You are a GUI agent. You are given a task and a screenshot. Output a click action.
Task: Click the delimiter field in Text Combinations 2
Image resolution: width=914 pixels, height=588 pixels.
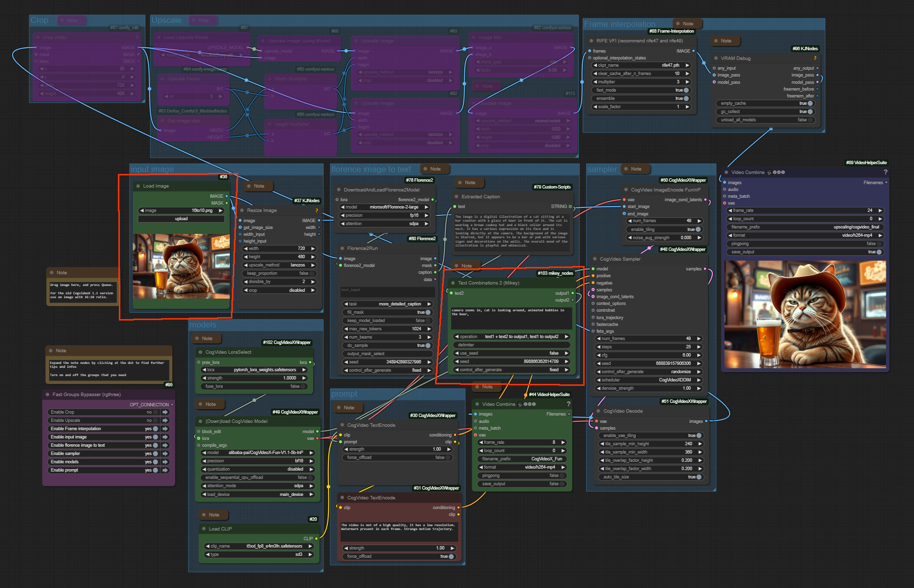tap(512, 345)
